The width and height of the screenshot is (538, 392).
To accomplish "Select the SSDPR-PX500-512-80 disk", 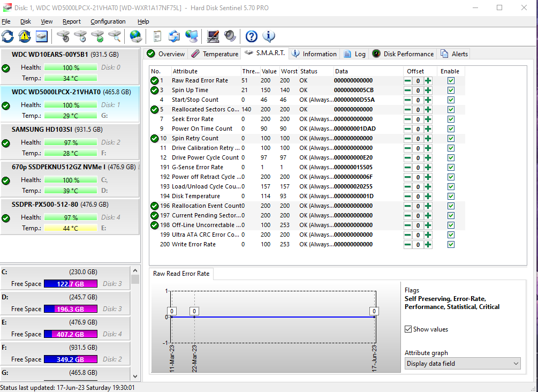I will [70, 216].
